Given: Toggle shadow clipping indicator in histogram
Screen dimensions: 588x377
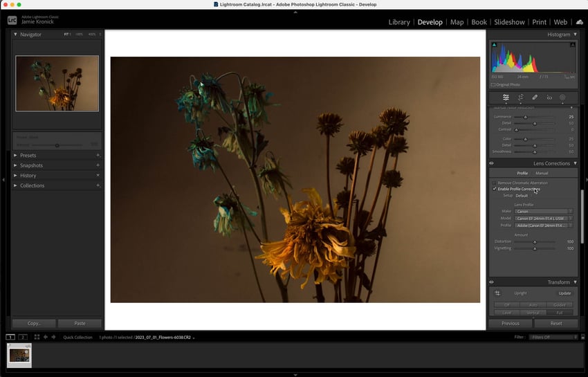Looking at the screenshot, I should pos(494,45).
